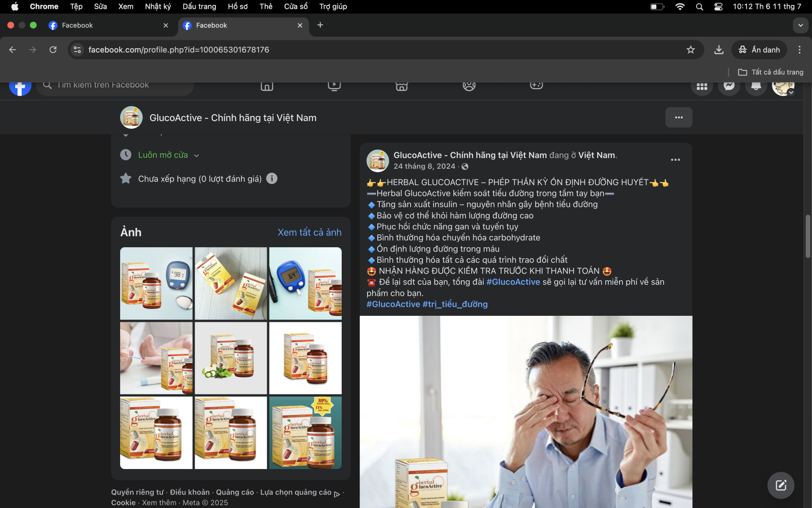Click the Facebook logo home icon
Screen dimensions: 812x508
tap(20, 87)
